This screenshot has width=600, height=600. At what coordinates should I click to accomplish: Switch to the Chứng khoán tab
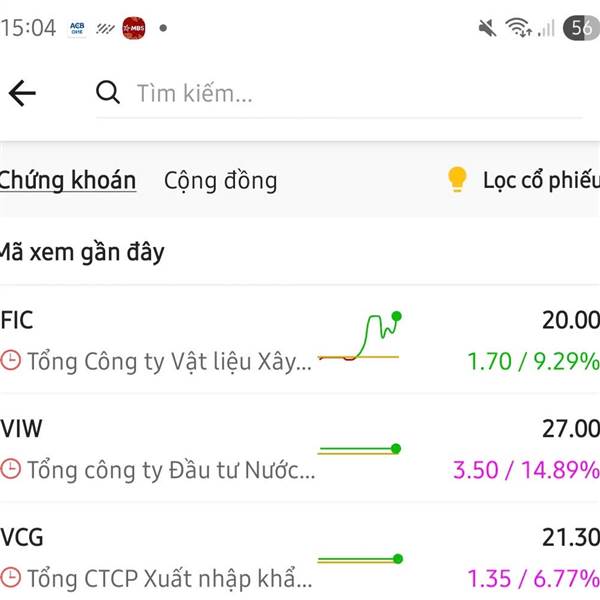point(68,181)
